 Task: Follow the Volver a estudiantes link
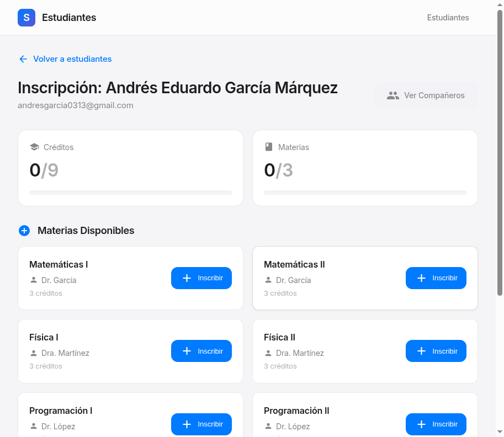72,59
